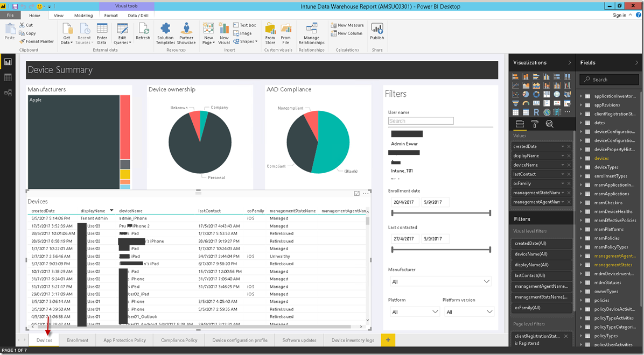Open the Platform version dropdown
Viewport: 644px width, 355px height.
(468, 312)
